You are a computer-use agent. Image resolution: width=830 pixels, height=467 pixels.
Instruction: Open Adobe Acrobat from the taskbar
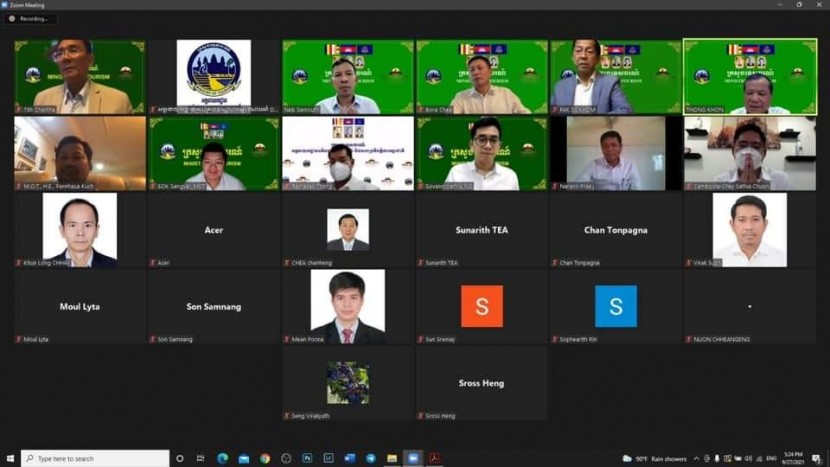point(435,458)
